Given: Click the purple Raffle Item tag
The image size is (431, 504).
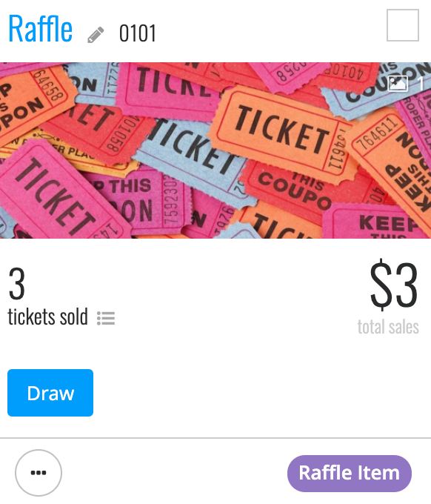Looking at the screenshot, I should click(350, 473).
